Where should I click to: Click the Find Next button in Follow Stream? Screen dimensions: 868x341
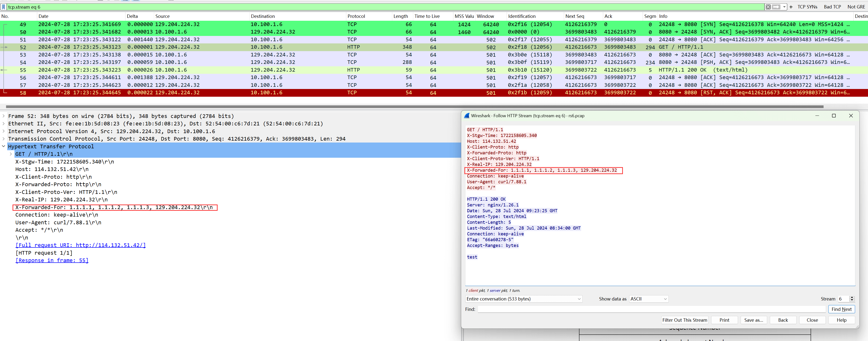click(x=841, y=309)
